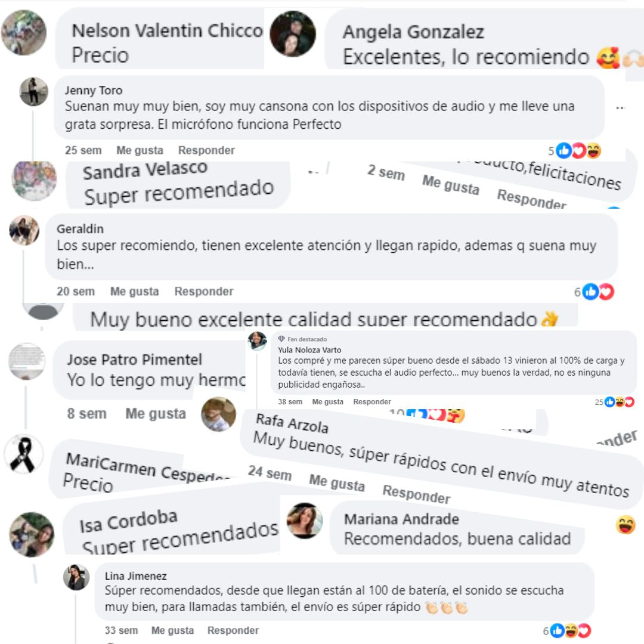Click Responder under Rafa Arzola's comment

pyautogui.click(x=416, y=494)
